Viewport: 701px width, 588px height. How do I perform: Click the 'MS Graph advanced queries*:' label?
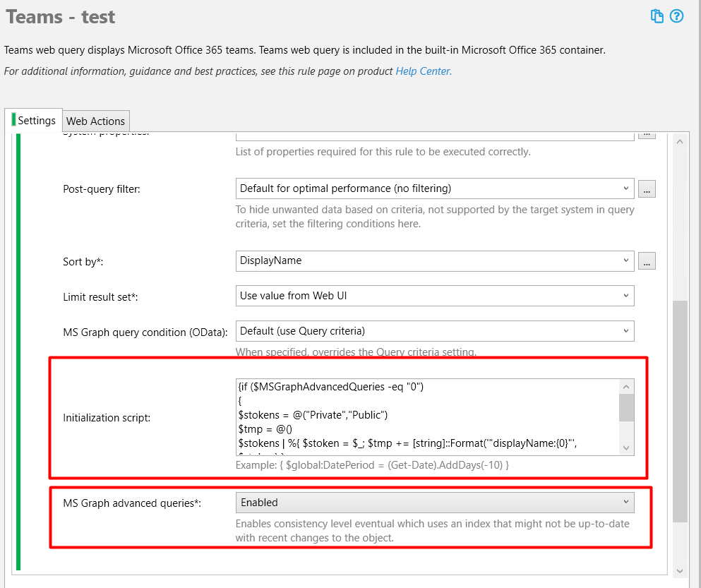coord(132,503)
